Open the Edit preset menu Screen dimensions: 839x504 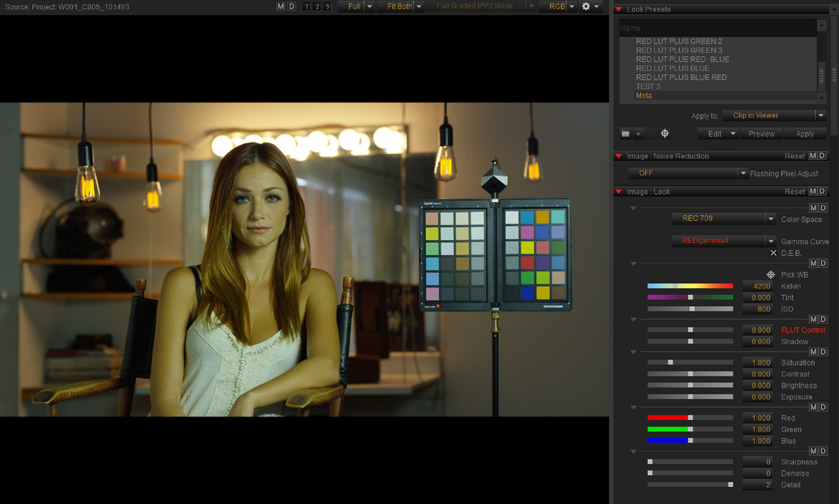720,134
